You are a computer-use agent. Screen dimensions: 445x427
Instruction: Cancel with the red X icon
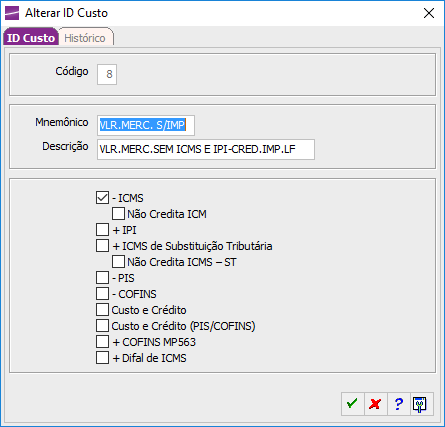coord(376,404)
